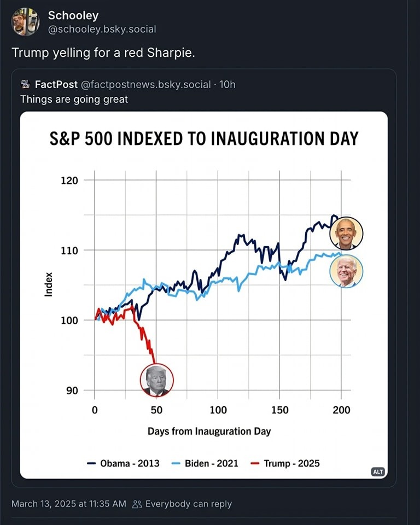This screenshot has width=420, height=525.
Task: Click the people icon beside Everybody can reply
Action: [137, 504]
